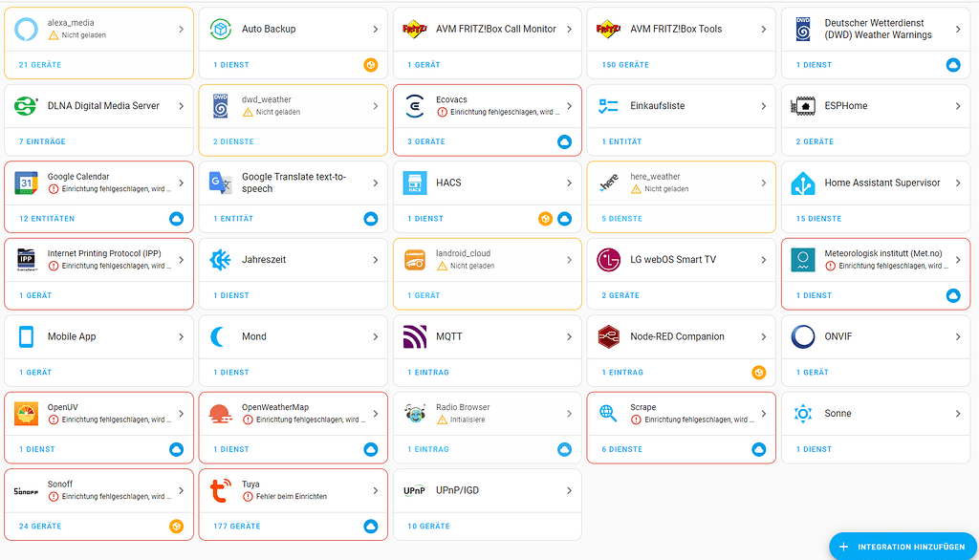Click the Home Assistant Supervisor icon
This screenshot has height=560, width=979.
coord(804,183)
